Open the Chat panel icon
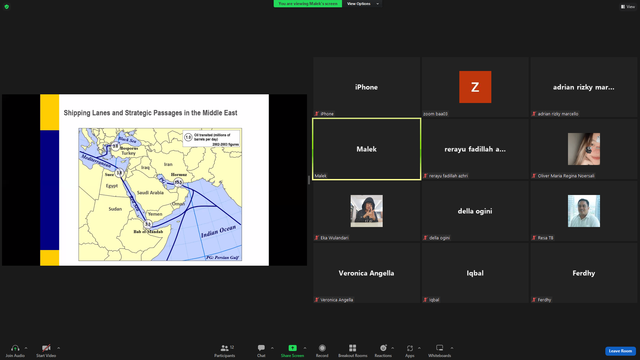 point(261,348)
